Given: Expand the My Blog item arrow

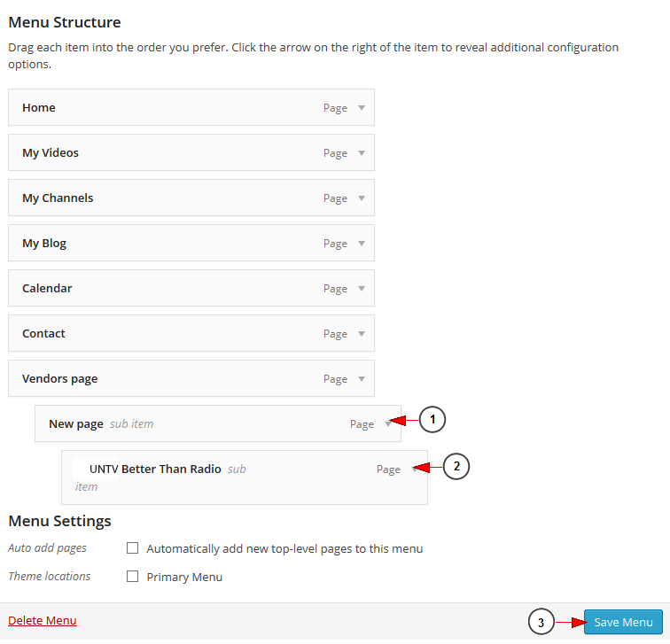Looking at the screenshot, I should tap(362, 244).
